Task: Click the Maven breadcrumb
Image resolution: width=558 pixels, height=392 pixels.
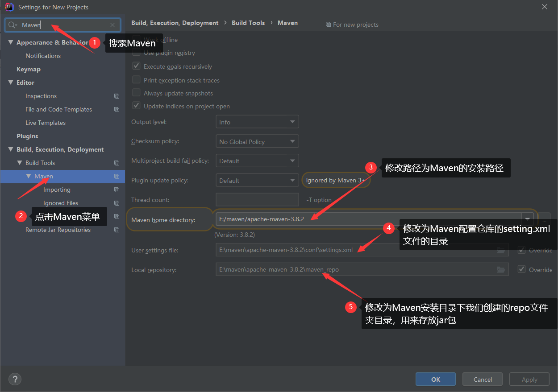Action: [287, 23]
